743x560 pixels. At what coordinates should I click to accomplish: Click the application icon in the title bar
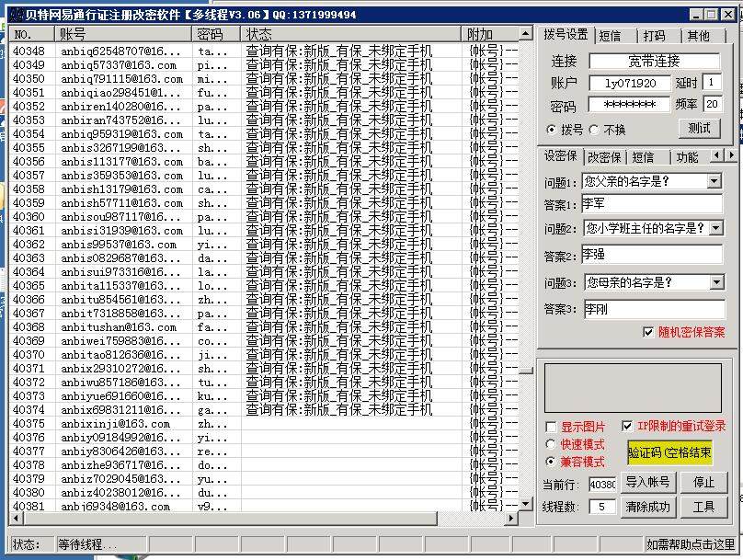pos(16,15)
